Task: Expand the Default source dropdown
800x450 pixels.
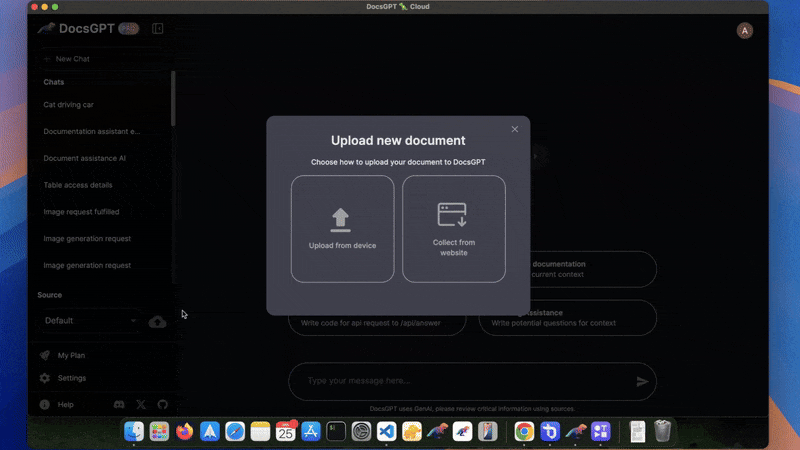Action: pyautogui.click(x=90, y=321)
